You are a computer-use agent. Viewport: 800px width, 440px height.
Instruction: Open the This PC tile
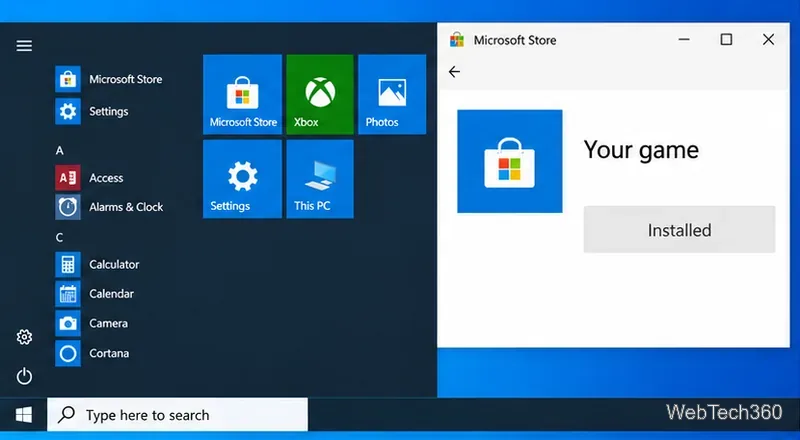[x=320, y=179]
